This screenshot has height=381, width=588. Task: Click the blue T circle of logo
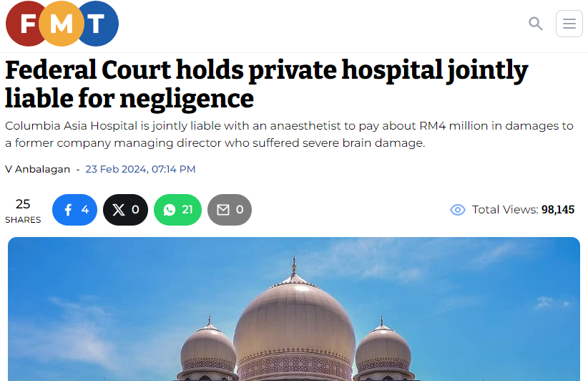(x=99, y=24)
